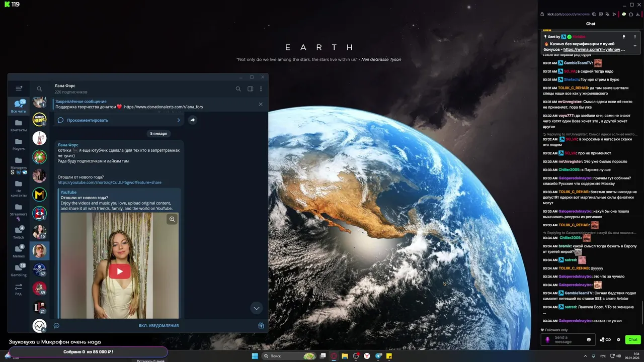Click the search icon in Telegram sidebar
The width and height of the screenshot is (644, 362).
click(39, 89)
